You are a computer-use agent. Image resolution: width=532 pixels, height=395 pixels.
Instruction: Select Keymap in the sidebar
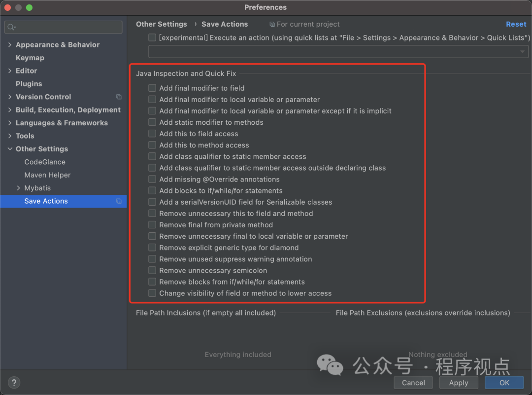pyautogui.click(x=30, y=58)
